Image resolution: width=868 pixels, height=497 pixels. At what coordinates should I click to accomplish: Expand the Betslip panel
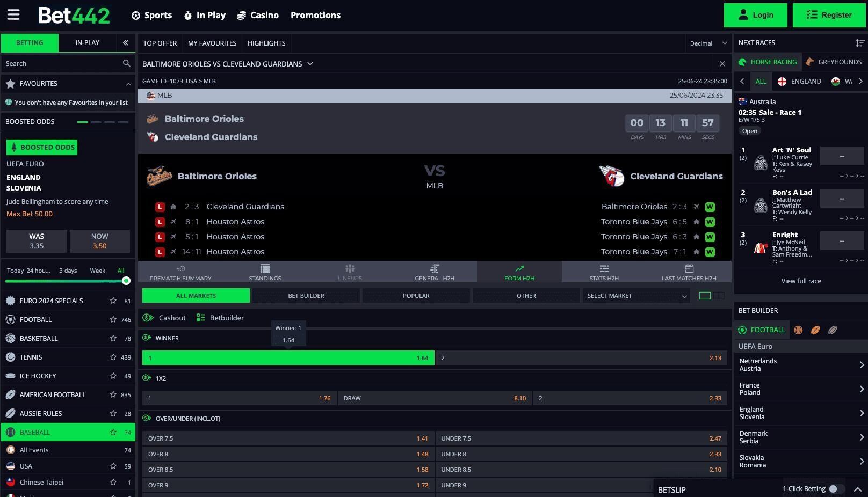coord(857,489)
